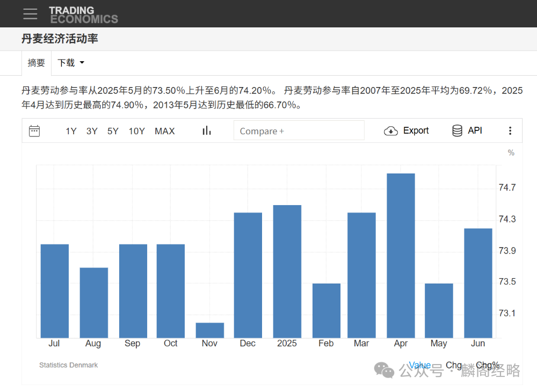Click the Jul bar in the chart
This screenshot has height=392, width=537.
pyautogui.click(x=55, y=291)
